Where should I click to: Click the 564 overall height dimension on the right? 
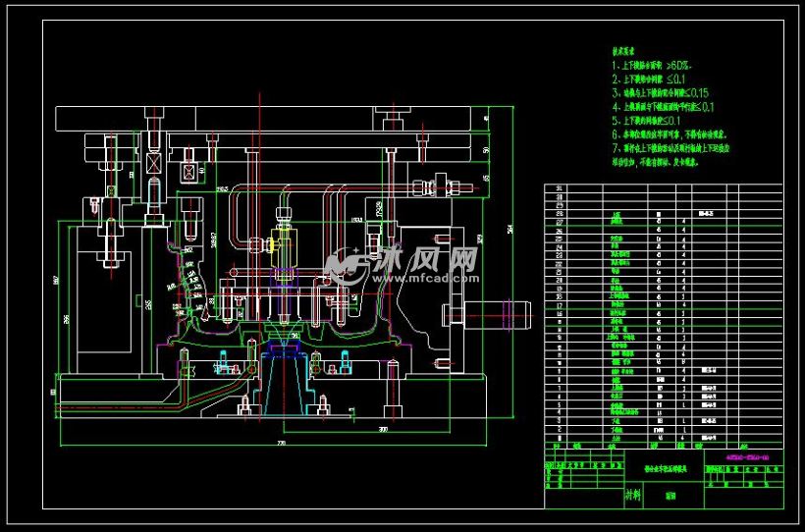coord(510,230)
